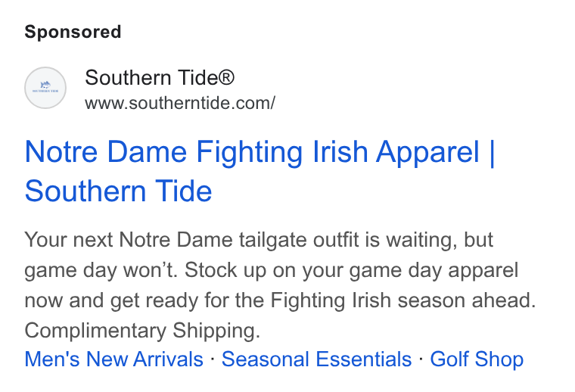
Task: Open the Notre Dame Fighting Irish Apparel headline
Action: click(260, 171)
